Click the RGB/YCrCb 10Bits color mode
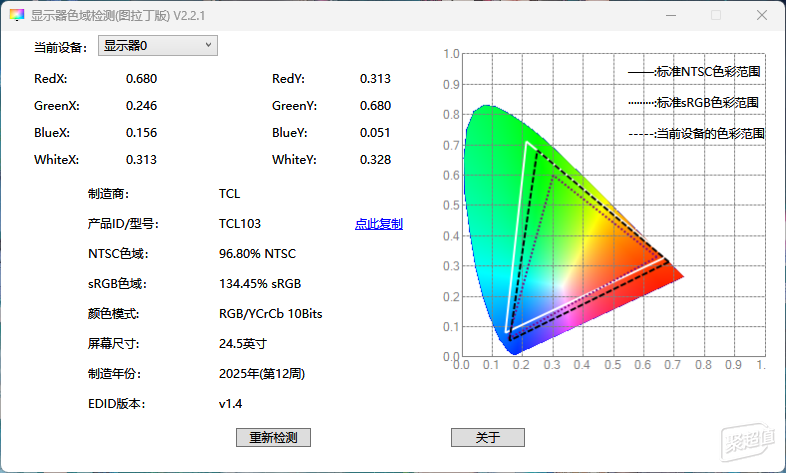 pyautogui.click(x=270, y=314)
